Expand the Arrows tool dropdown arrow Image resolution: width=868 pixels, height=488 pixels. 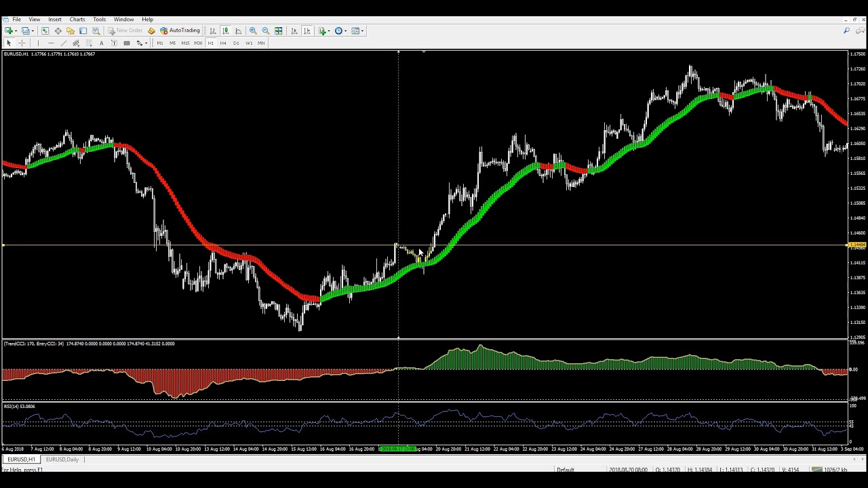tap(146, 43)
